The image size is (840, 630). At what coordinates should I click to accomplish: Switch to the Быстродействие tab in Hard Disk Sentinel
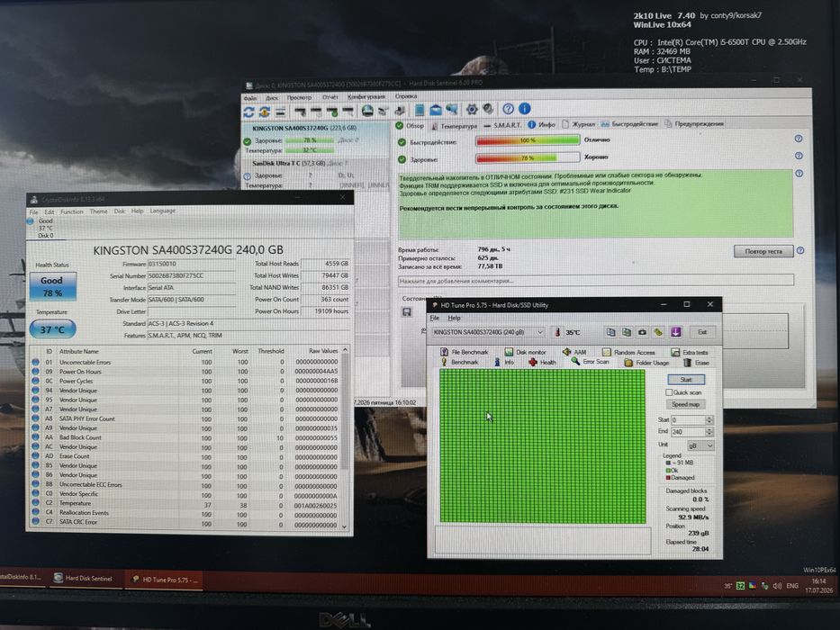(629, 124)
